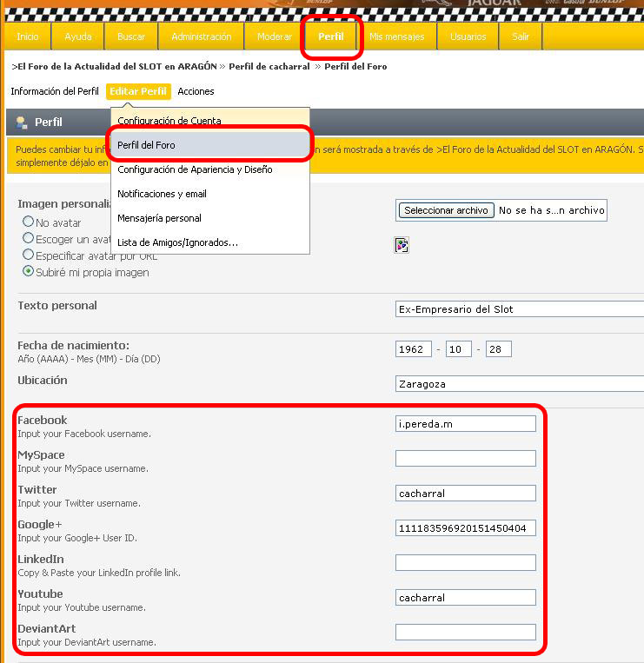Click the Salir tab
The width and height of the screenshot is (644, 663).
[521, 36]
